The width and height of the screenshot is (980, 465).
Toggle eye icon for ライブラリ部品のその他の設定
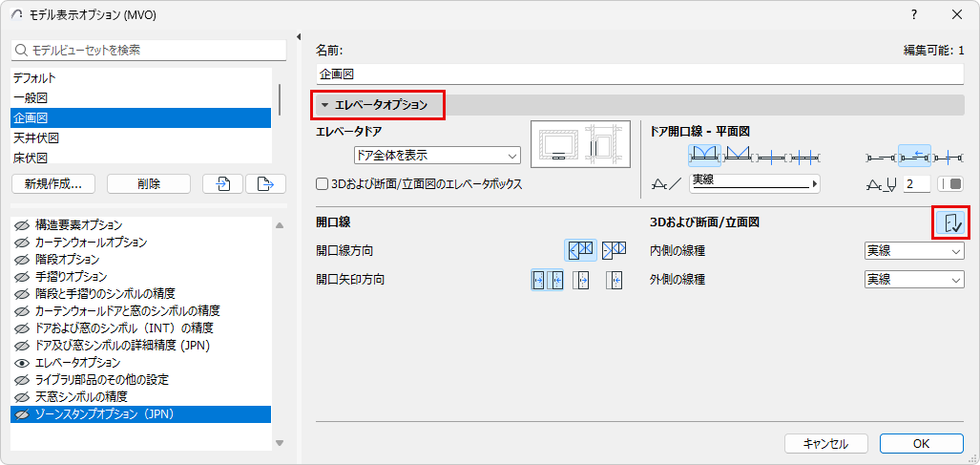(23, 379)
